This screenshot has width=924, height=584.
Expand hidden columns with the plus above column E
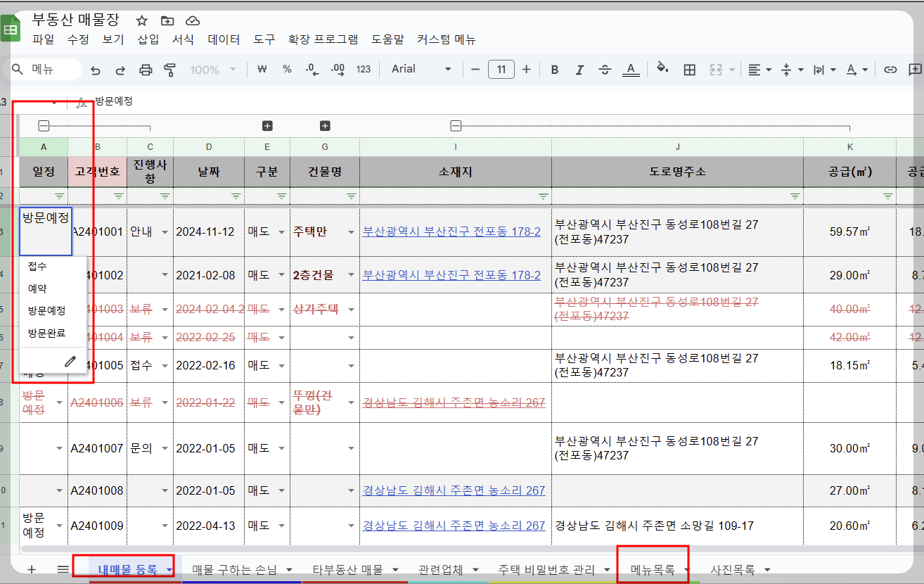click(x=267, y=126)
